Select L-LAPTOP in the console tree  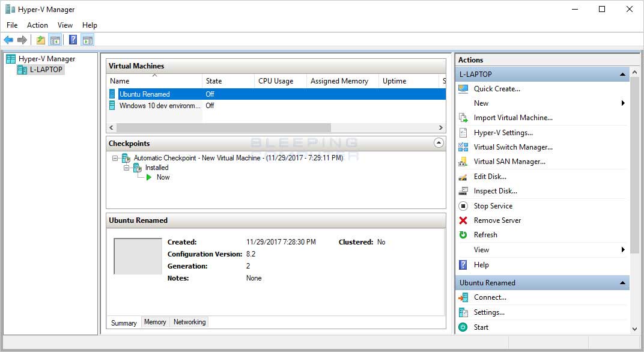[46, 70]
